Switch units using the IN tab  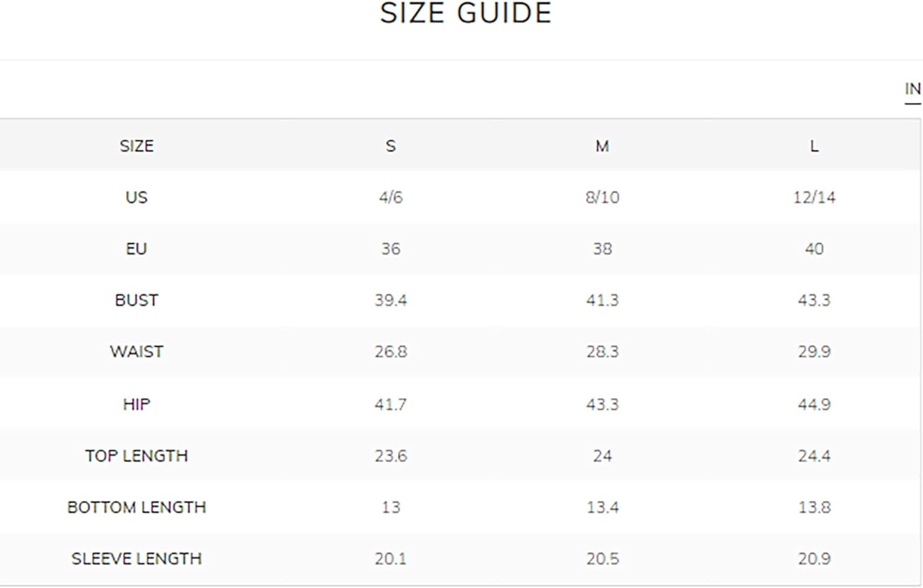point(913,89)
